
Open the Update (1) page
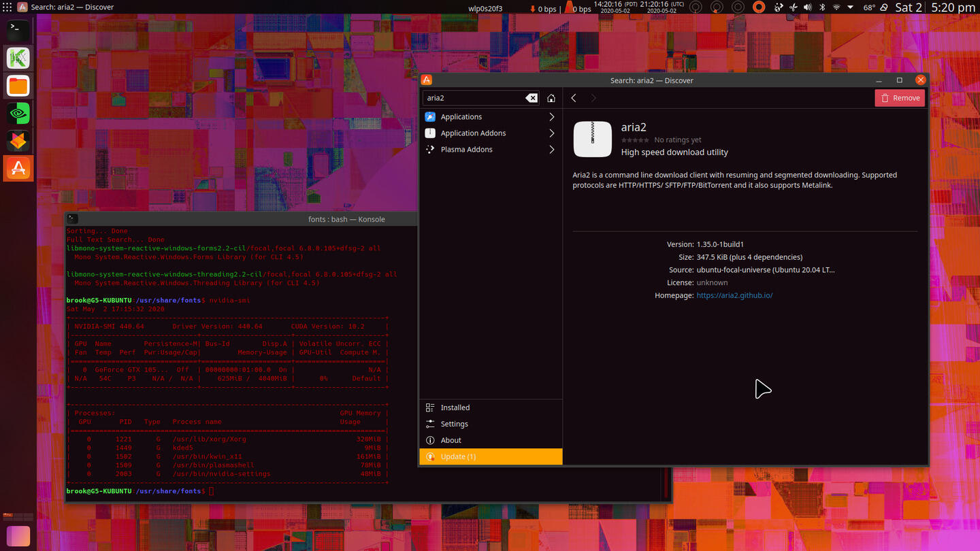click(491, 456)
